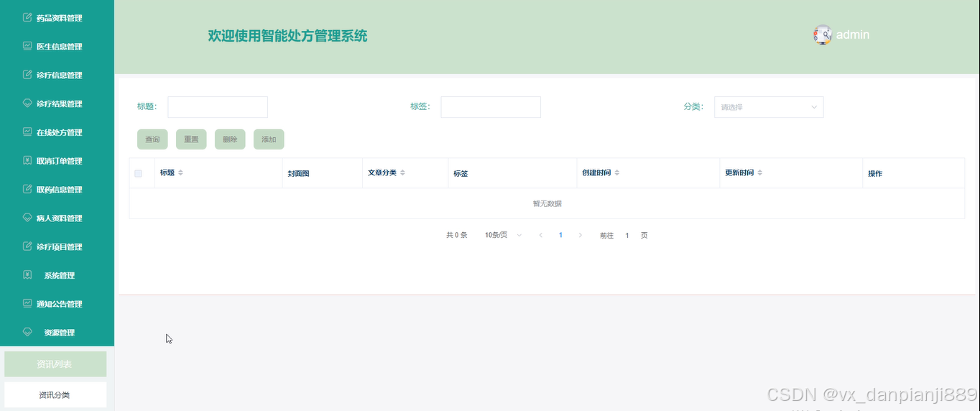
Task: Open the 分类 请选择 dropdown
Action: (x=769, y=107)
